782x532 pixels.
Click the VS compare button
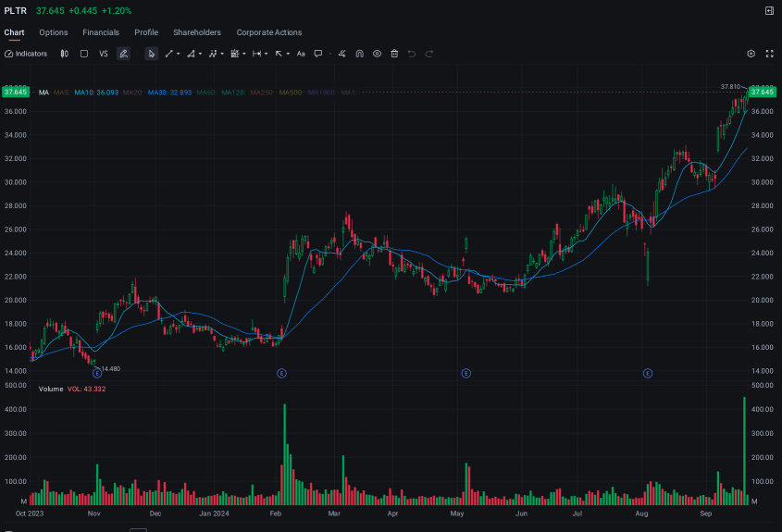104,54
